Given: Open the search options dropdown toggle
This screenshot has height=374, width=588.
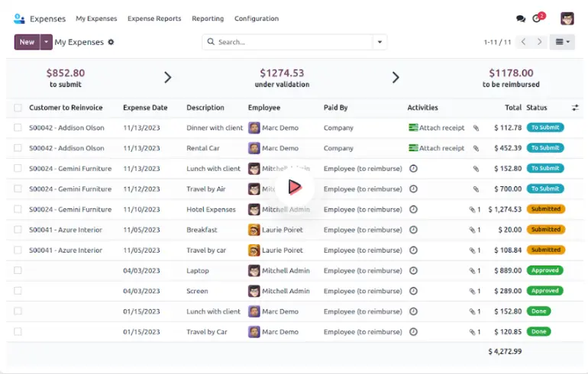Looking at the screenshot, I should click(x=380, y=42).
